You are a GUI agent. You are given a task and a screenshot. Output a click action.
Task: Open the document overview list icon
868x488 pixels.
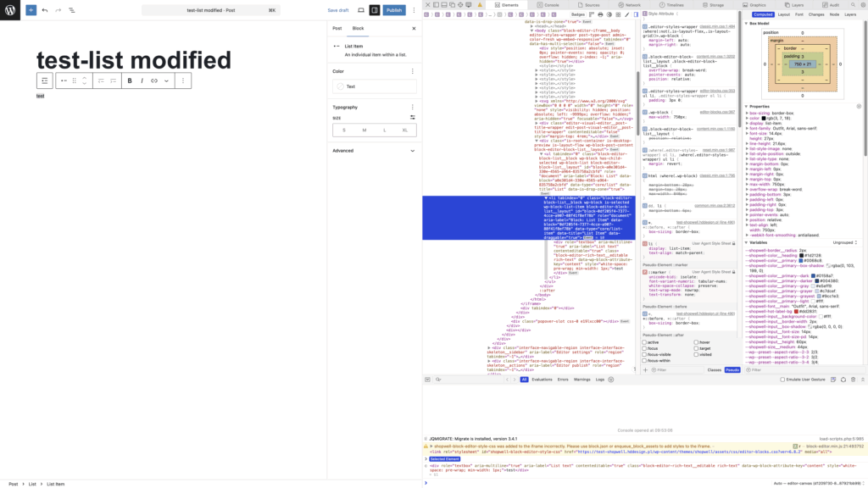click(71, 10)
